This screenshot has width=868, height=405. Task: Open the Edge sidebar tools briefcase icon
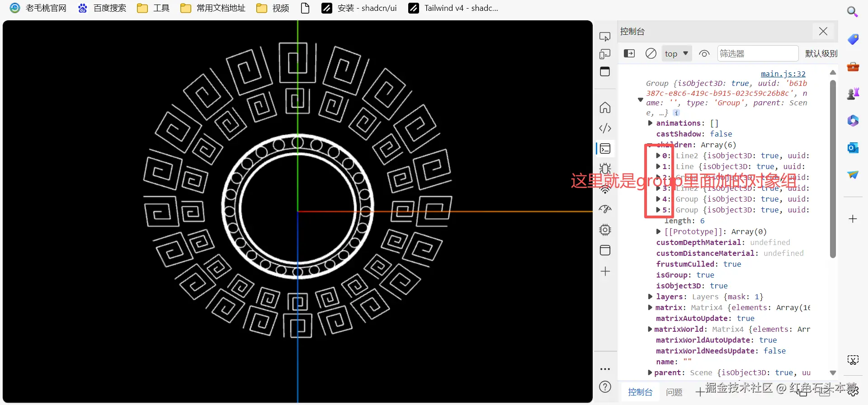point(853,67)
